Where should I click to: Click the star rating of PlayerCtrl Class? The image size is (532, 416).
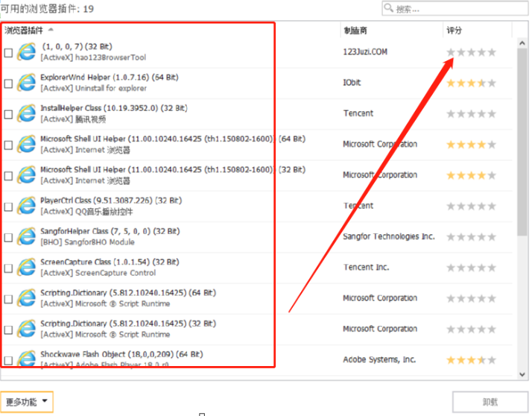point(471,206)
